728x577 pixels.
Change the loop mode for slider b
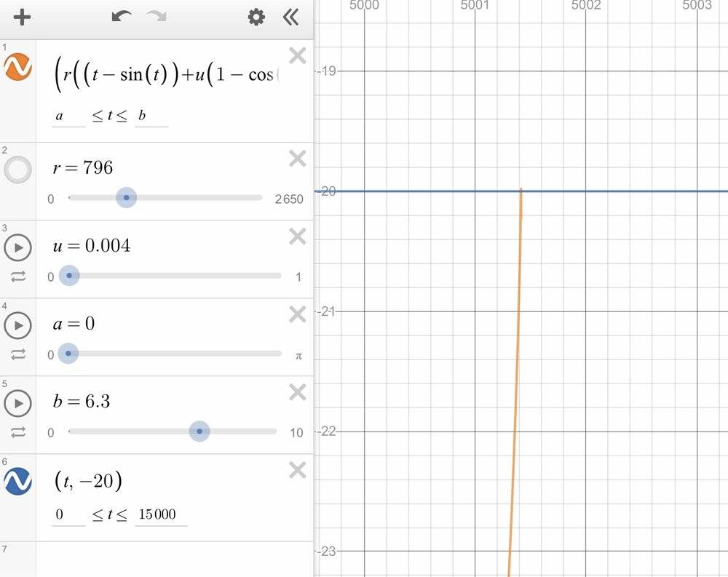[x=17, y=432]
